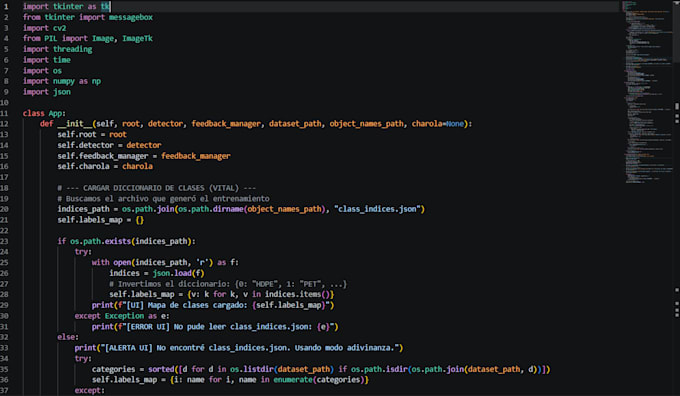The width and height of the screenshot is (680, 396).
Task: Click 'self.root' on line 13
Action: (x=77, y=134)
